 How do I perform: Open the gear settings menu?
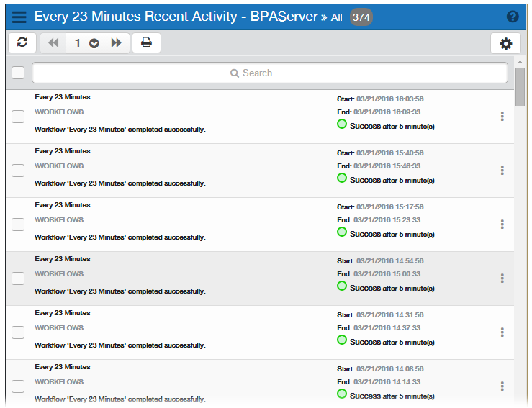(x=505, y=43)
